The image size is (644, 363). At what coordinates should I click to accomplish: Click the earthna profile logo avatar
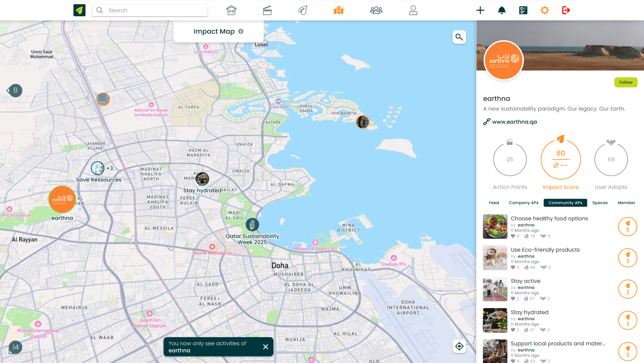[x=504, y=60]
